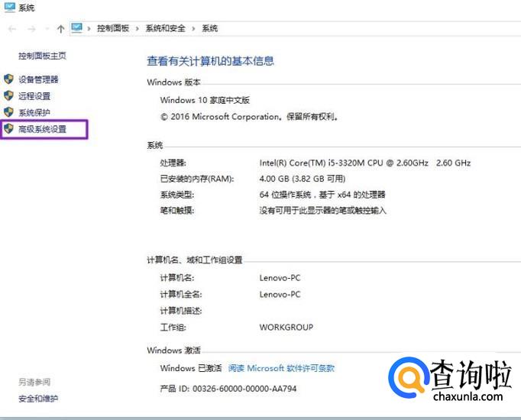521x420 pixels.
Task: Expand the chevron before 控制面板 in breadcrumb
Action: coord(89,28)
